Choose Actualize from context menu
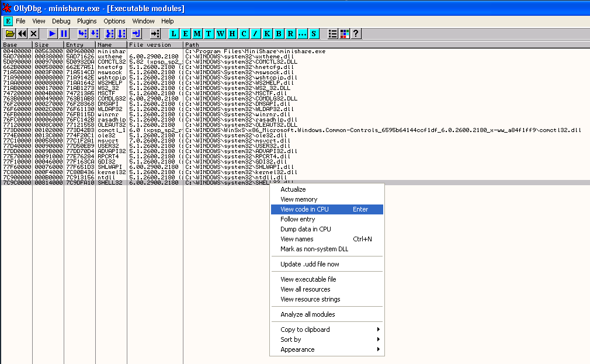 (x=327, y=189)
